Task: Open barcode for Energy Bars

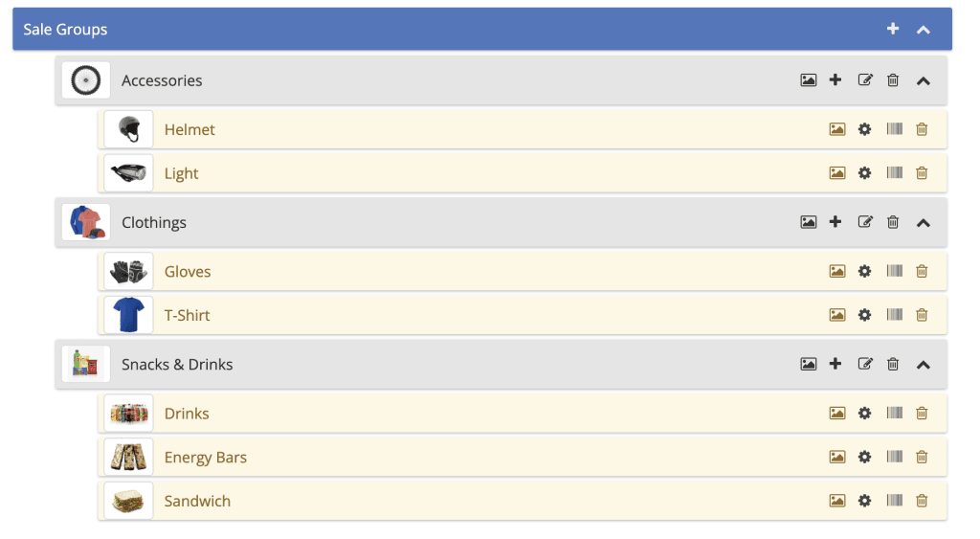Action: tap(895, 457)
